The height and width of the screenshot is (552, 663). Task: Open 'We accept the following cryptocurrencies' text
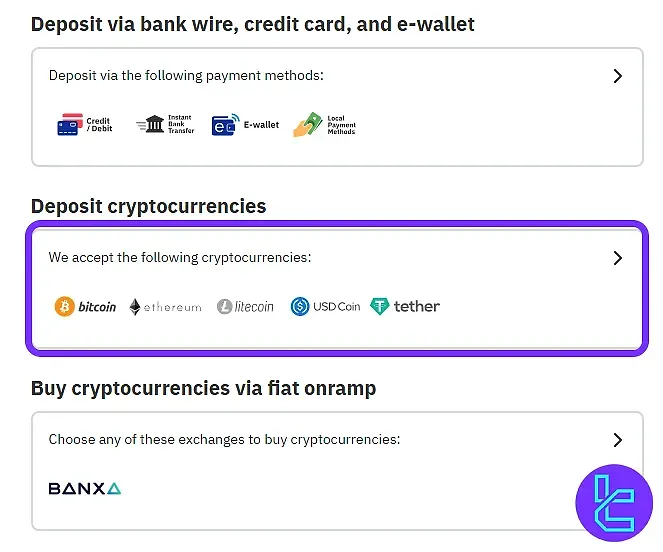[x=180, y=258]
